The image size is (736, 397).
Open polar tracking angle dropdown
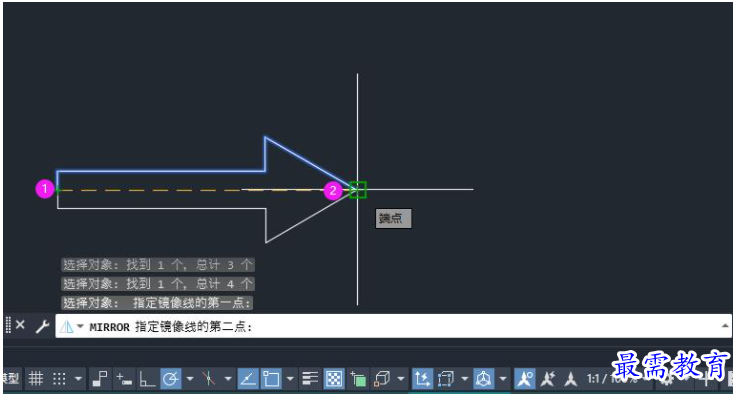190,379
